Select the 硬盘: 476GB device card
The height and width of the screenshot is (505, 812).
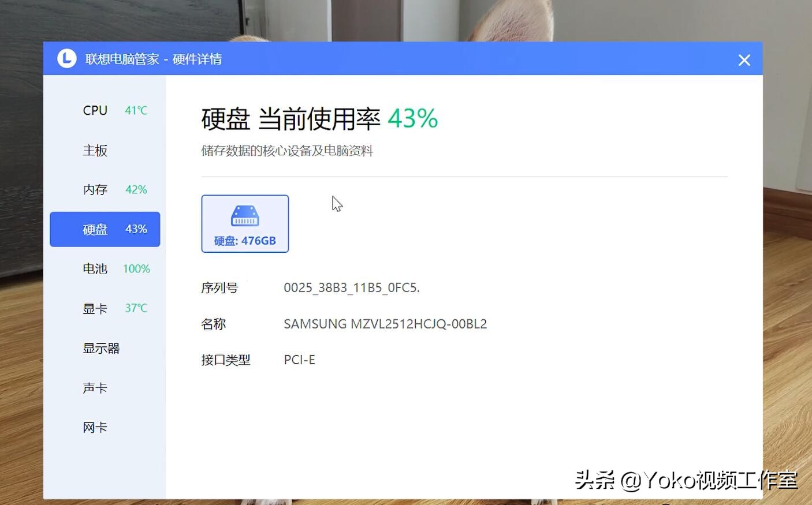click(x=245, y=224)
